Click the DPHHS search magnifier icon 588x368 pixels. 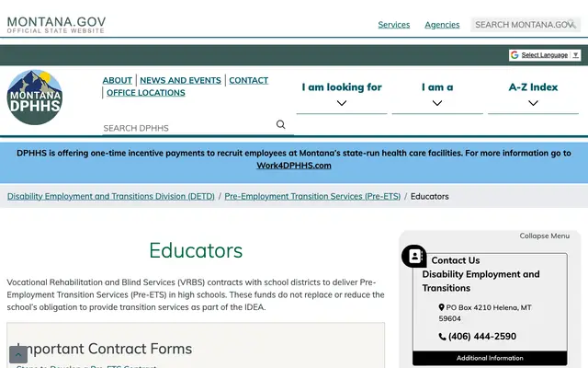pos(280,124)
